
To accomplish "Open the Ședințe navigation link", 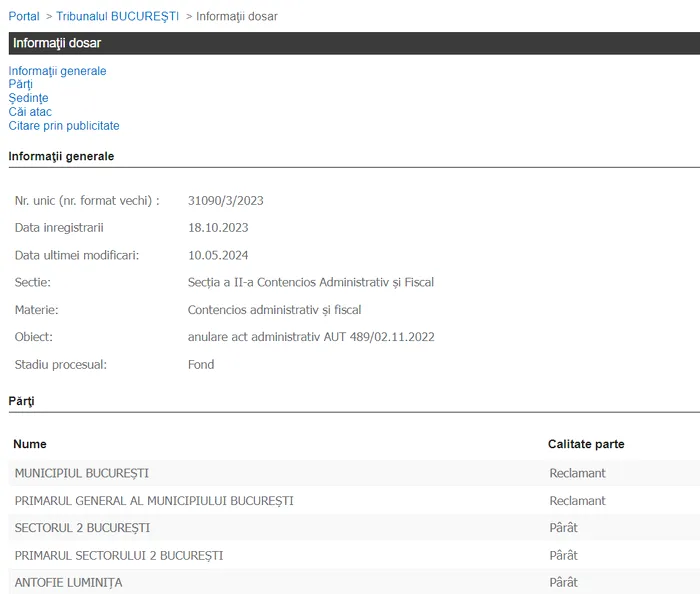I will 28,98.
